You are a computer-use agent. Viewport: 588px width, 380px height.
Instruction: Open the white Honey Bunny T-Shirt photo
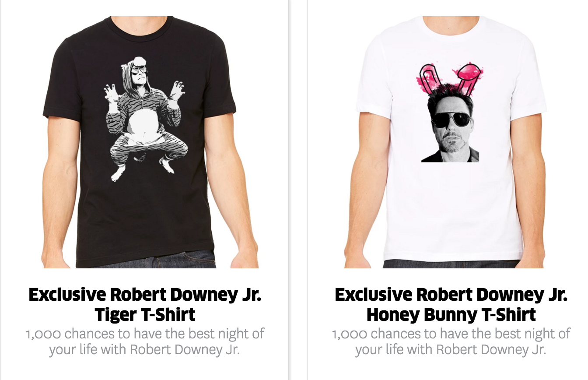coord(451,142)
